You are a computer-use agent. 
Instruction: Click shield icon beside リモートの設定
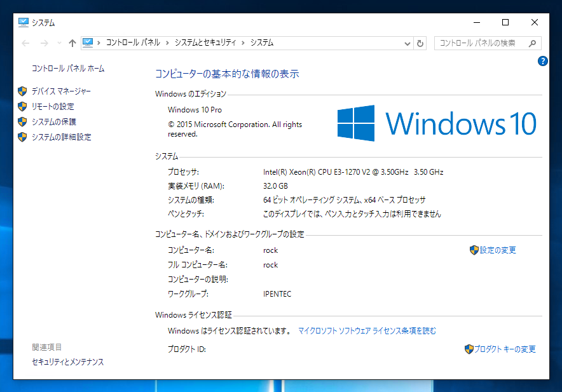(22, 107)
